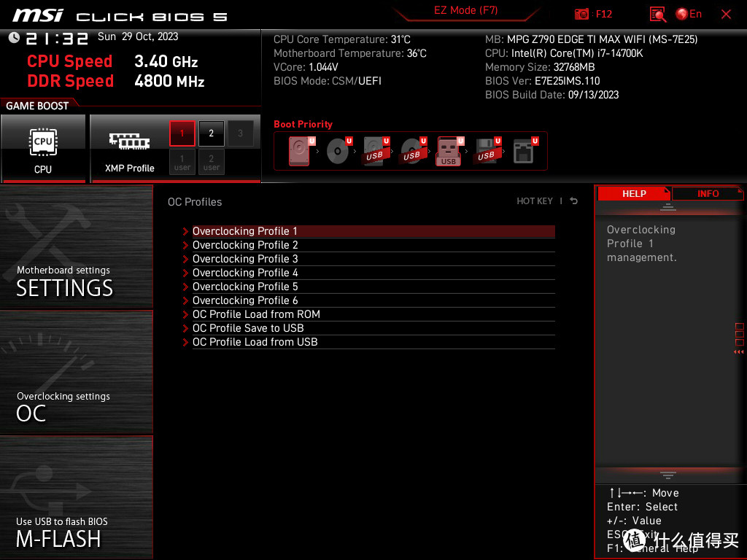Select the highlighted USB key boot icon

449,151
